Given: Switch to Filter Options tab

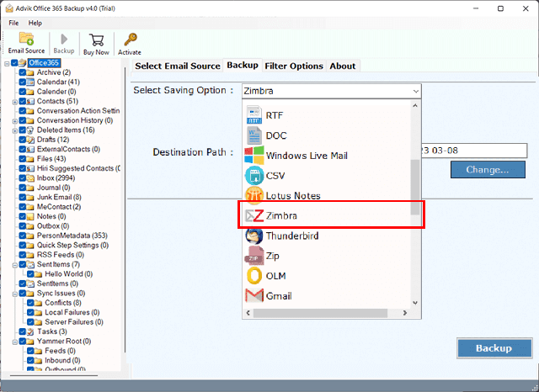Looking at the screenshot, I should point(294,66).
